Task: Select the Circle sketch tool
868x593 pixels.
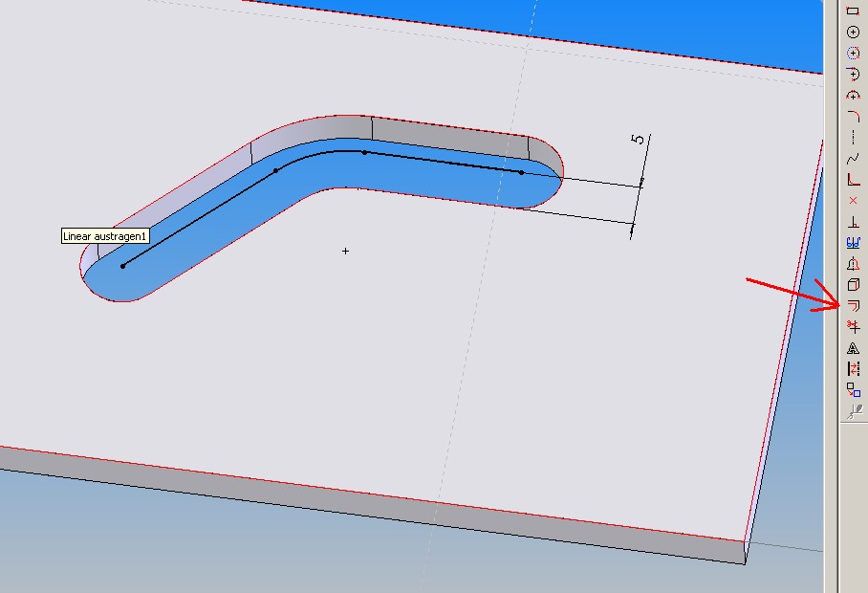Action: [x=854, y=32]
